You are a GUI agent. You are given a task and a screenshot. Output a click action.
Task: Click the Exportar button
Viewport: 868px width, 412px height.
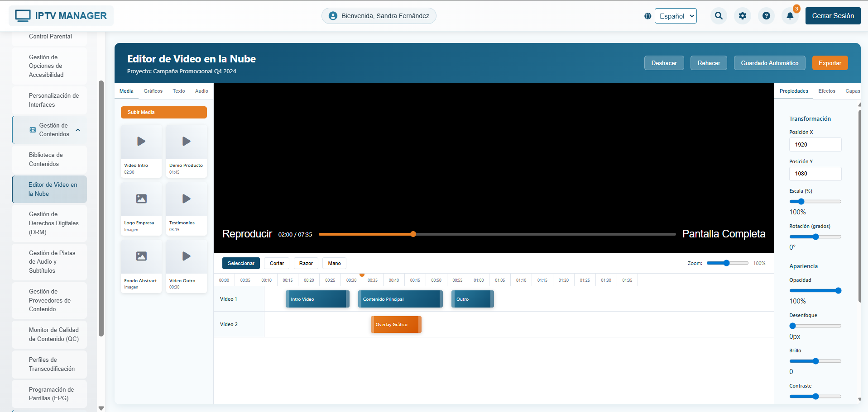830,63
